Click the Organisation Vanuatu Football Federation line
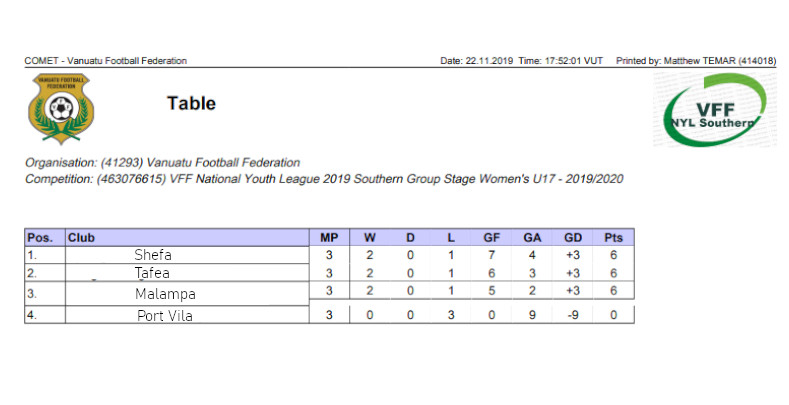Viewport: 789px width, 405px height. pos(163,163)
